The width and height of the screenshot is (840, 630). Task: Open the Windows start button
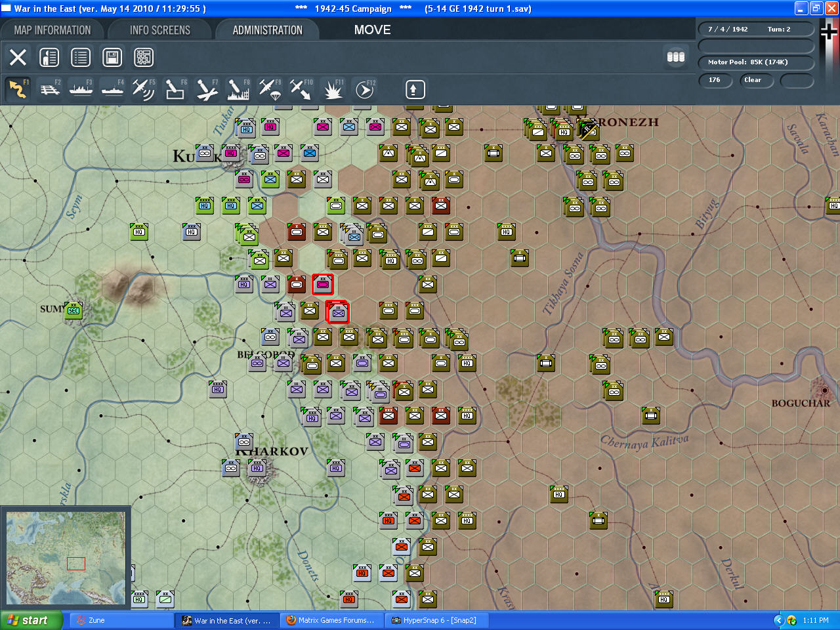tap(31, 620)
